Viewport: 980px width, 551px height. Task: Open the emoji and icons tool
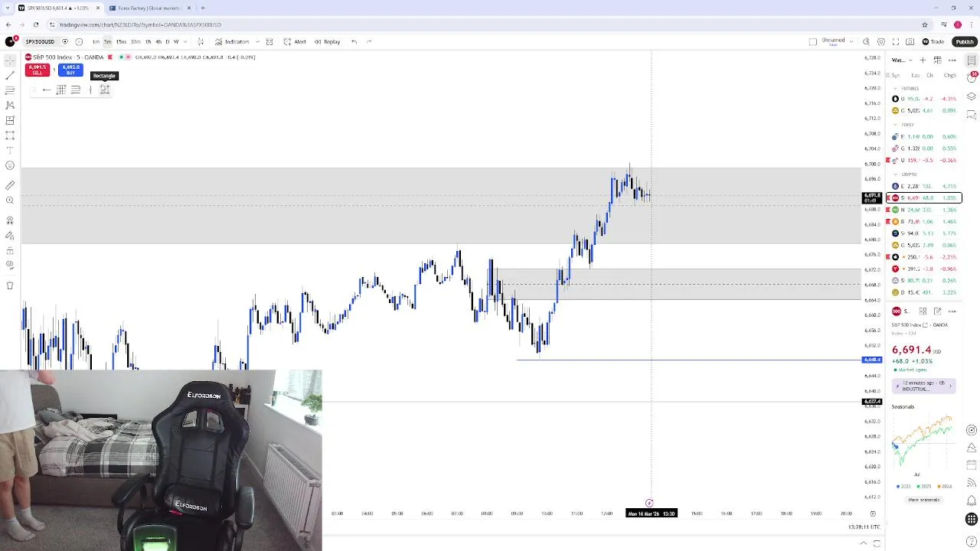(10, 165)
